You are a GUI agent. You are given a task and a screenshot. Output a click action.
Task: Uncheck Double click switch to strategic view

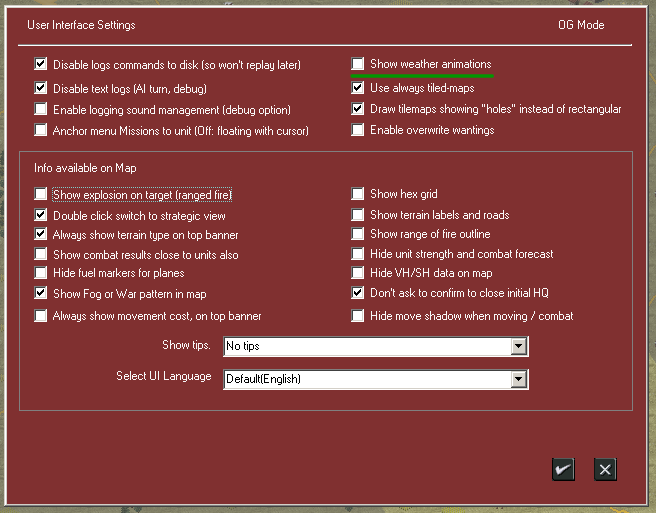(x=41, y=215)
